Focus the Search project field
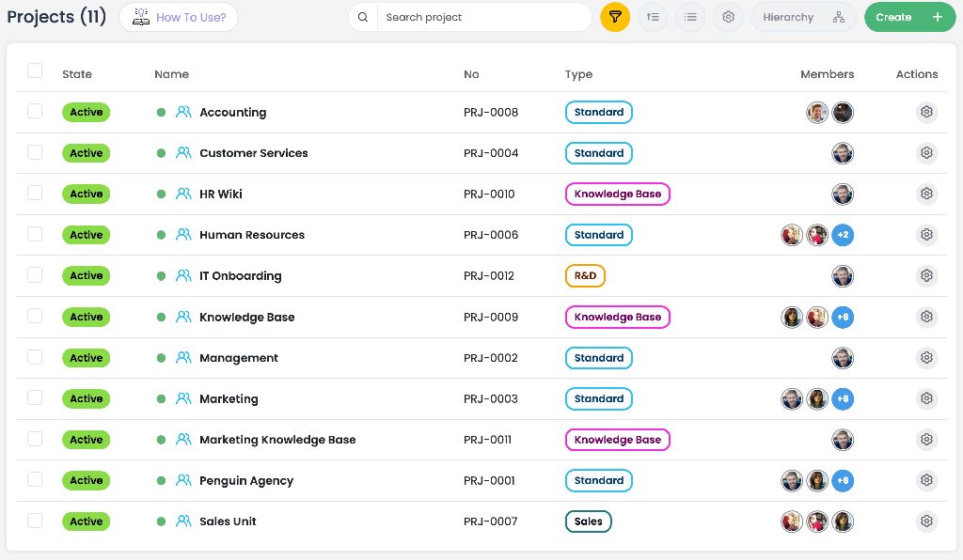This screenshot has height=560, width=963. point(484,17)
